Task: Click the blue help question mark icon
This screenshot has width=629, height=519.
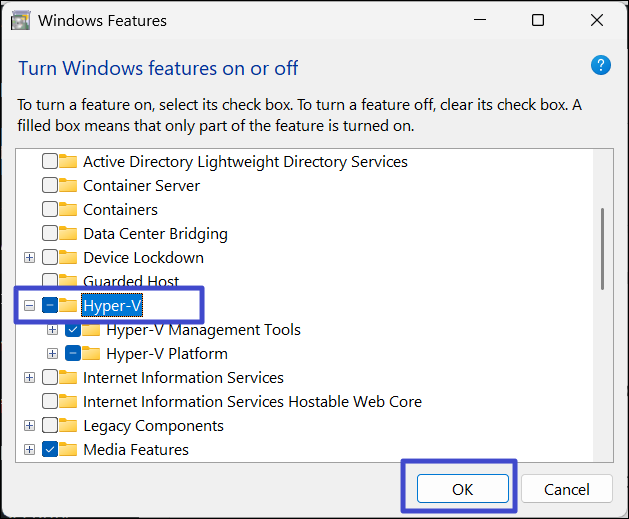Action: (x=601, y=66)
